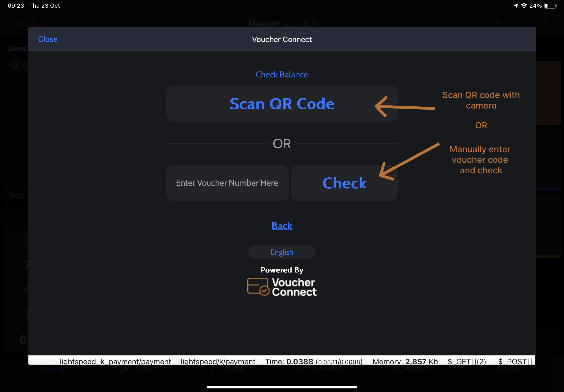Screen dimensions: 564x392
Task: Follow the Back link
Action: tap(282, 226)
